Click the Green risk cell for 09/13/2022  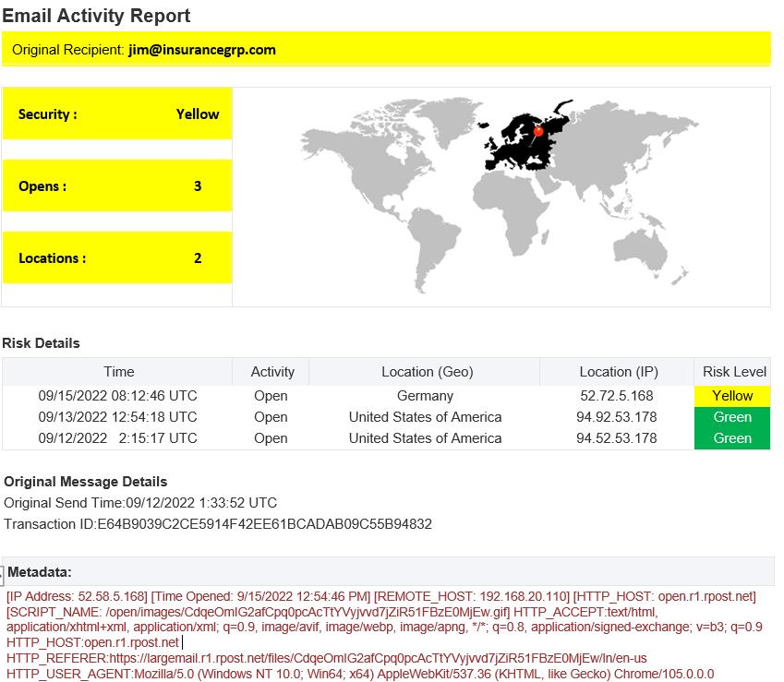pyautogui.click(x=732, y=417)
